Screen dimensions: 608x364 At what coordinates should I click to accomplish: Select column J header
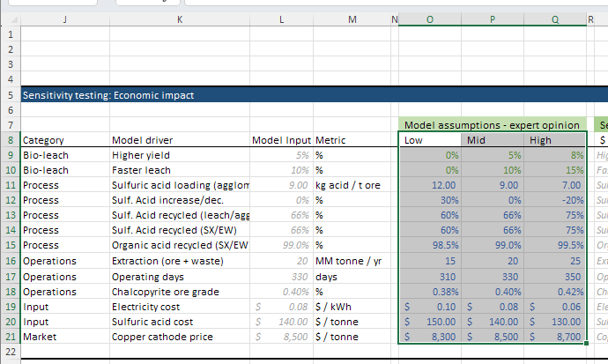click(x=65, y=19)
